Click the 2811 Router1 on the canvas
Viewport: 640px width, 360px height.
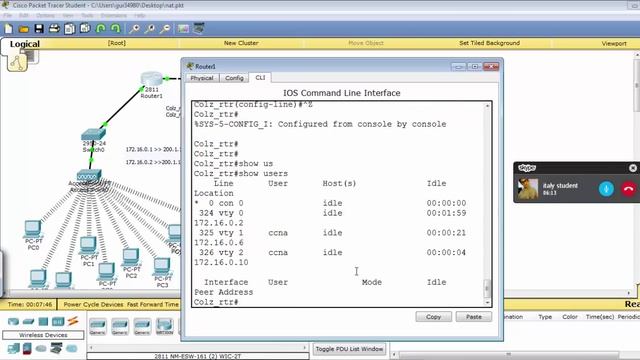[x=151, y=80]
